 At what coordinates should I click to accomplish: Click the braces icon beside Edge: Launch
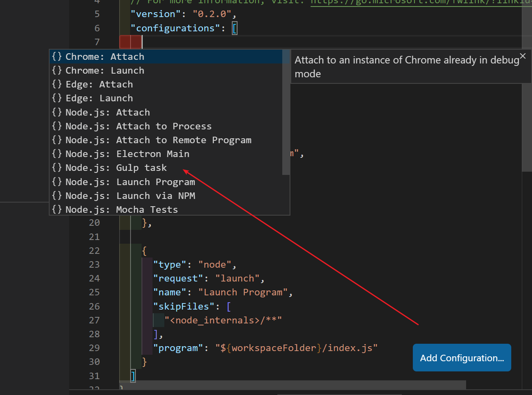[57, 98]
